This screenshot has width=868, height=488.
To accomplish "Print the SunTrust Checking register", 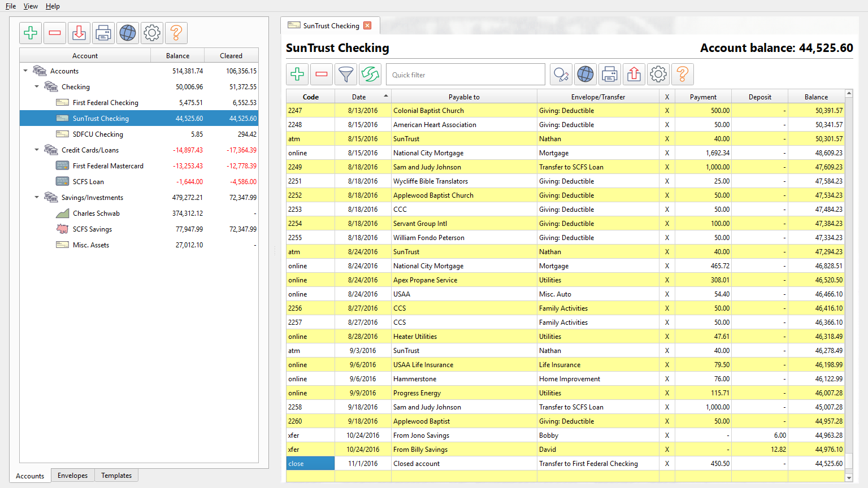I will coord(610,74).
